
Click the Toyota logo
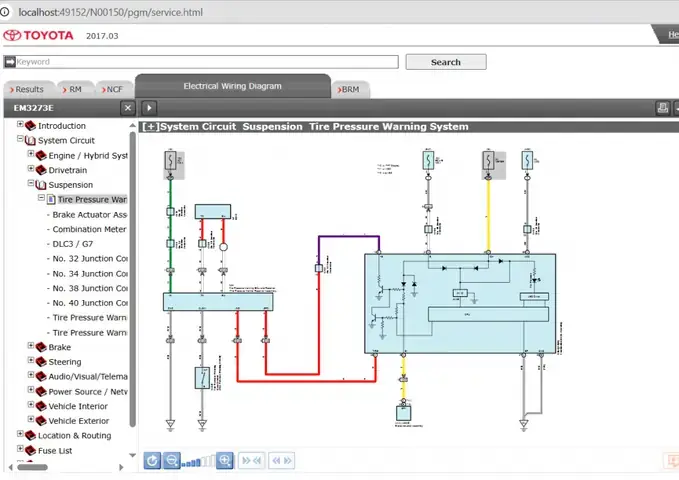click(x=38, y=35)
